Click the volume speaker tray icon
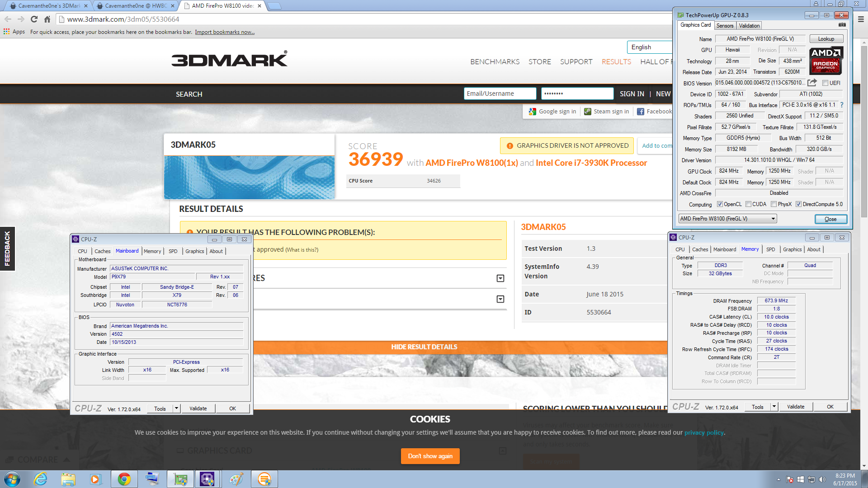 pos(822,479)
